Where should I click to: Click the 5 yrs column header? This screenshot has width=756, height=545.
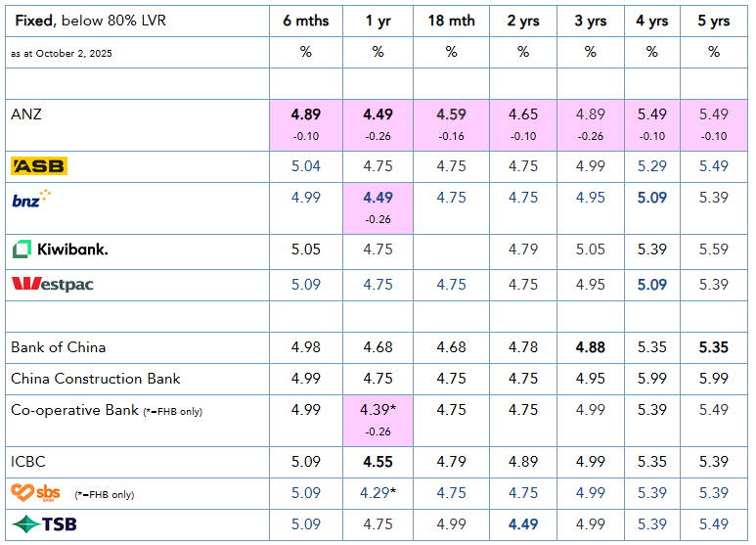tap(714, 21)
